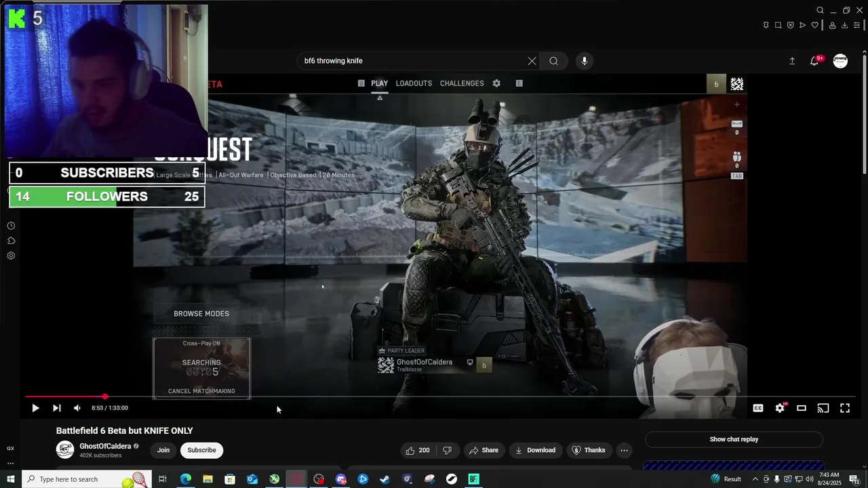This screenshot has width=868, height=488.
Task: Like the video with 200 likes
Action: coord(418,450)
